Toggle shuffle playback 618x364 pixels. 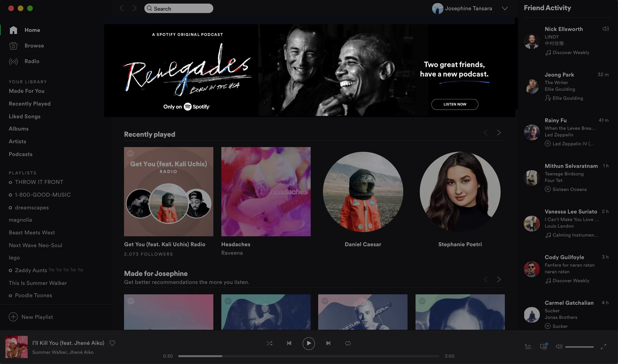point(269,343)
